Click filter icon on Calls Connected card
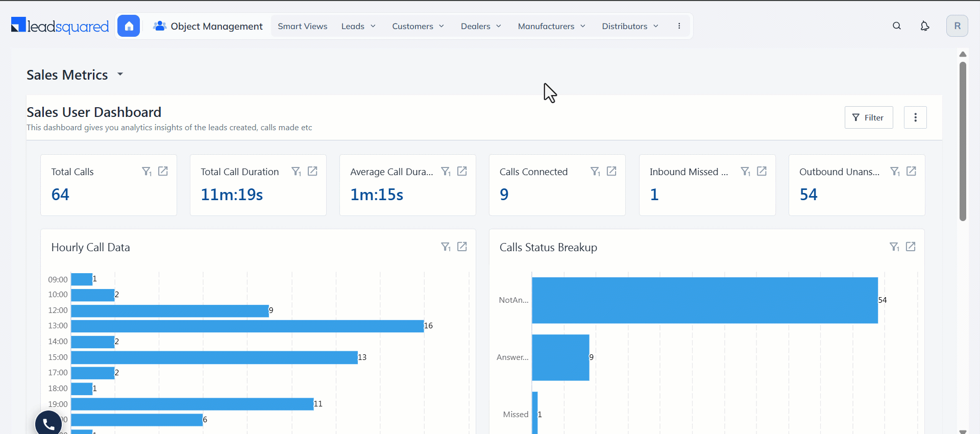This screenshot has height=434, width=980. point(595,172)
